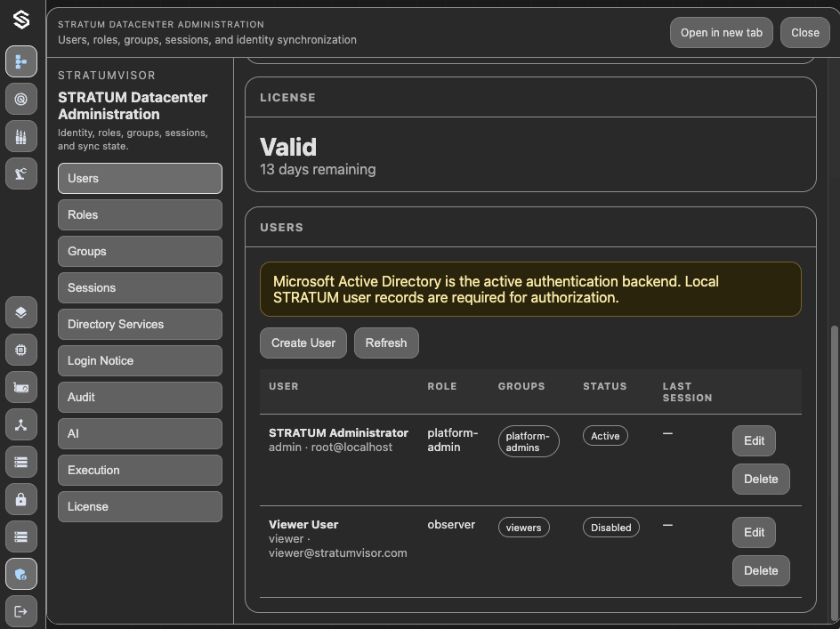
Task: Open the shield administration sidebar icon
Action: tap(21, 575)
